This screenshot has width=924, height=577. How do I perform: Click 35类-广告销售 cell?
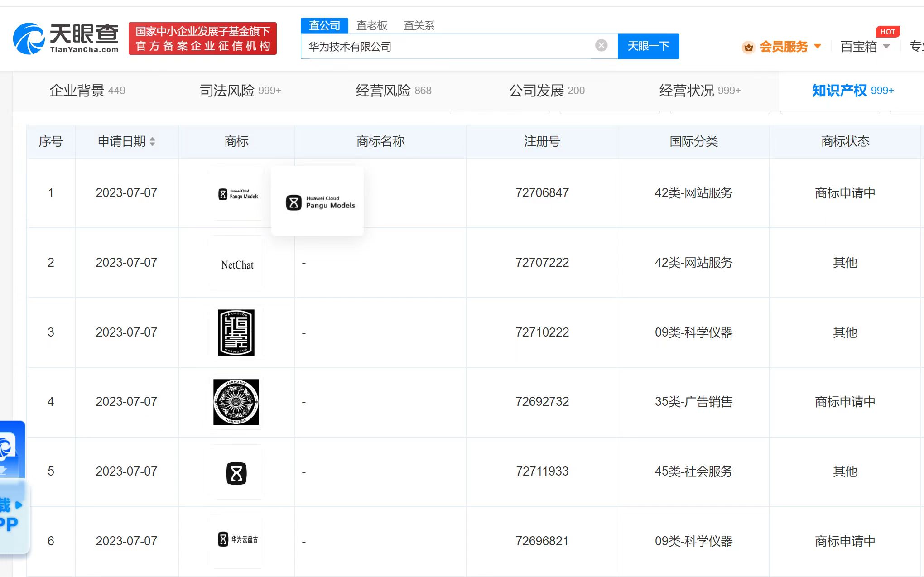pyautogui.click(x=693, y=402)
